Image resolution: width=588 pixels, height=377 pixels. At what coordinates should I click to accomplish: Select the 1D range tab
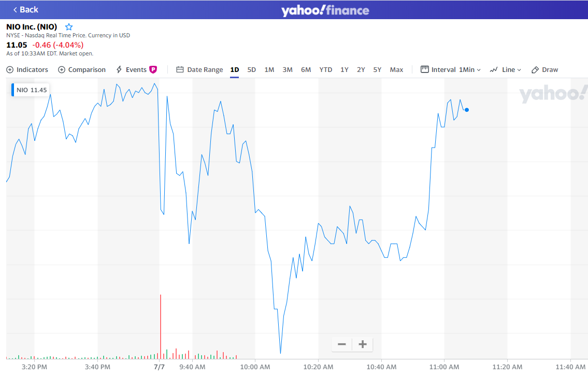[x=235, y=70]
